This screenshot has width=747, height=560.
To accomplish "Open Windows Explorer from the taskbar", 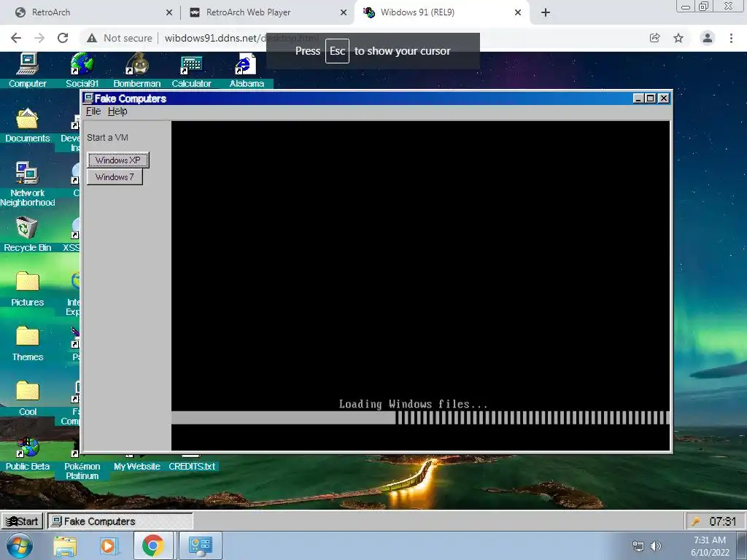I will (65, 545).
